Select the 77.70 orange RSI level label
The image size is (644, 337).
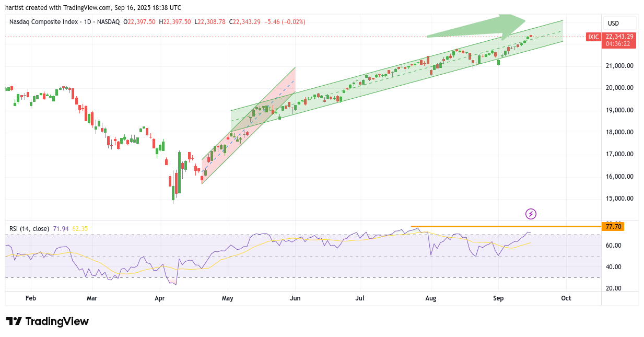[613, 227]
